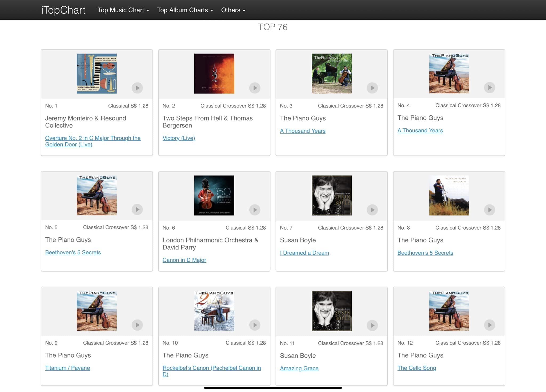Play preview for No. 1 Overture track
Screen dimensions: 546x392
[137, 88]
